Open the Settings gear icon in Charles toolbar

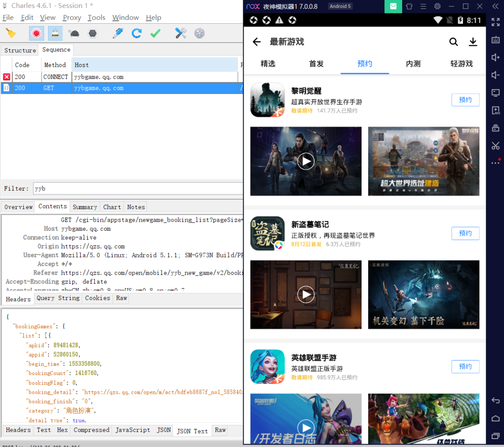point(199,33)
